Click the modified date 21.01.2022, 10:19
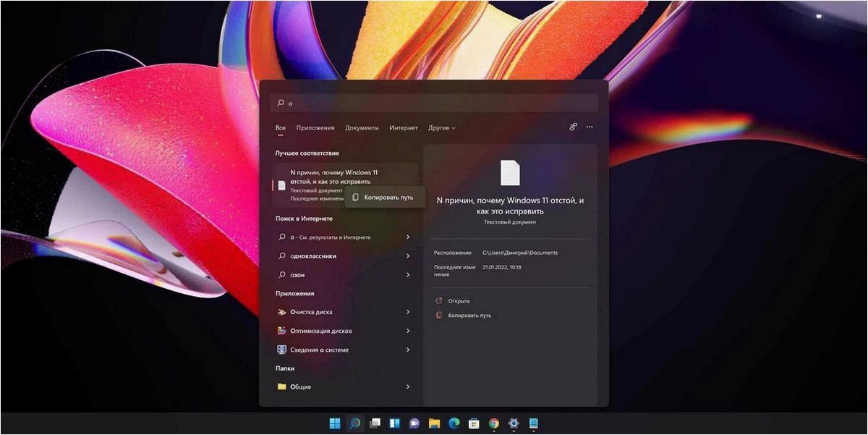Image resolution: width=868 pixels, height=435 pixels. tap(502, 267)
